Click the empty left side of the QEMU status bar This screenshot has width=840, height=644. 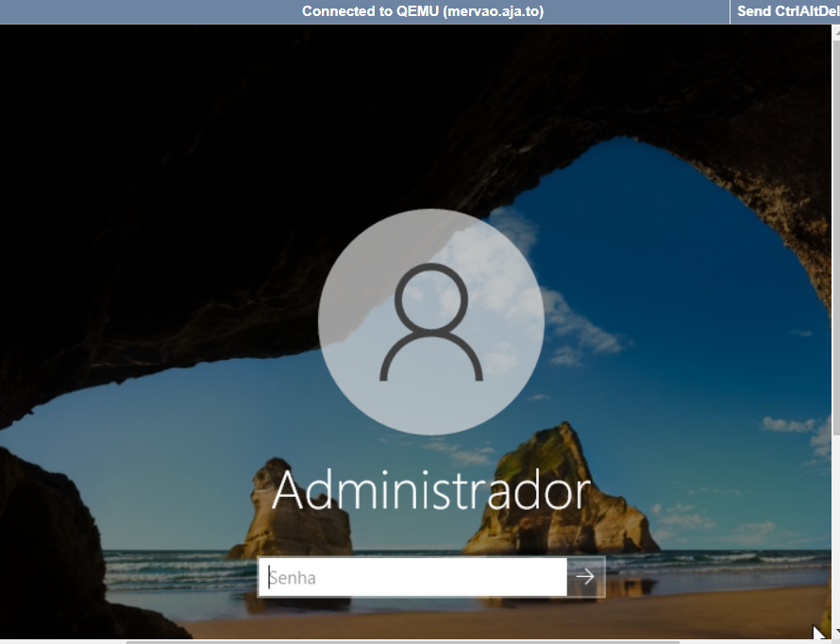142,11
